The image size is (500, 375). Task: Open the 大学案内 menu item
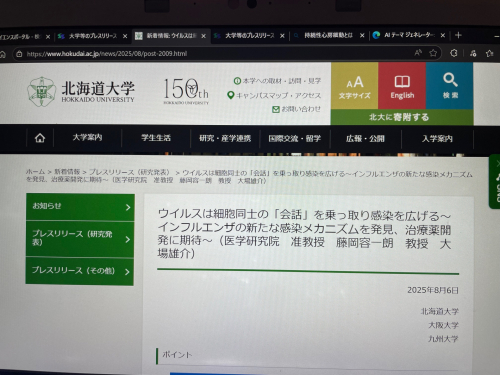point(87,137)
